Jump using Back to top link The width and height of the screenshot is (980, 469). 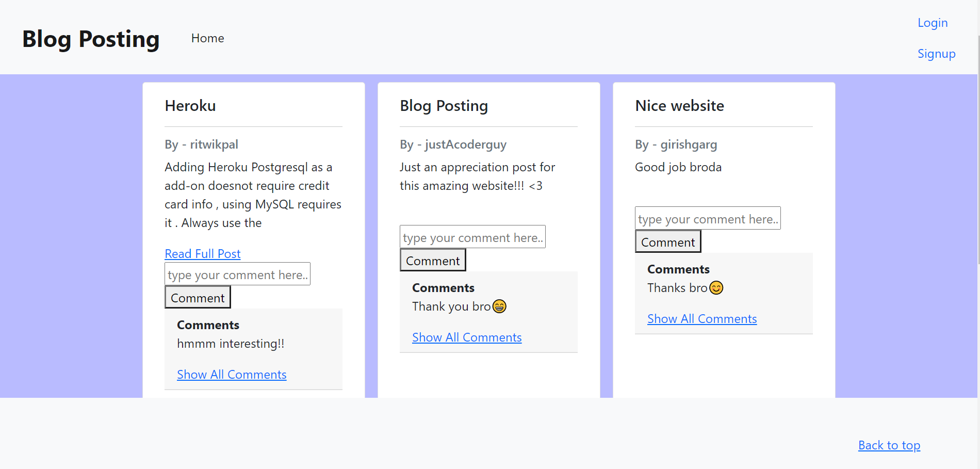[889, 445]
